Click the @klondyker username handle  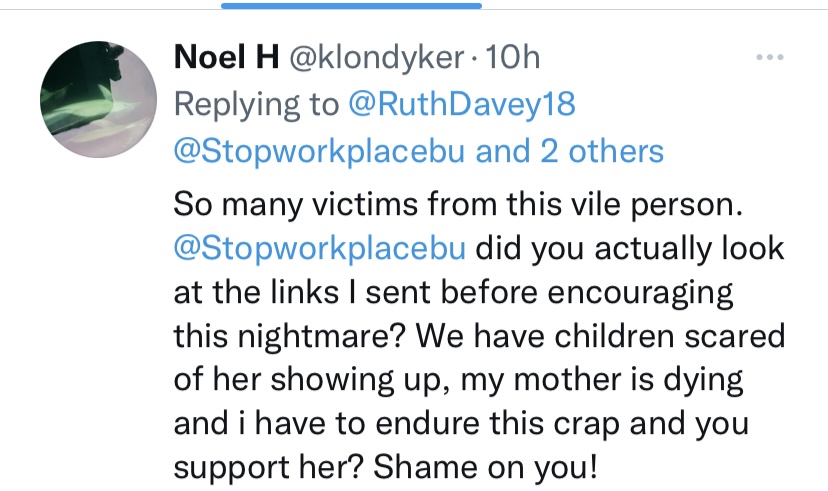coord(376,58)
